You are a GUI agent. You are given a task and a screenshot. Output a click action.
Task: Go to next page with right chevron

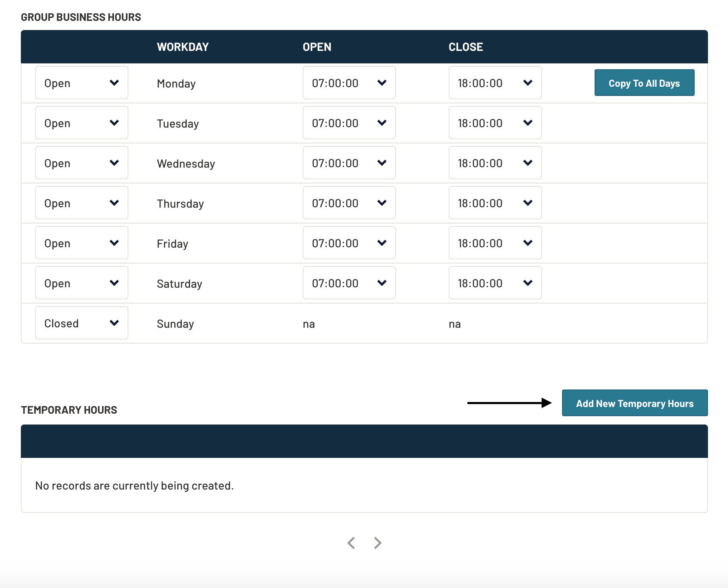click(x=378, y=543)
